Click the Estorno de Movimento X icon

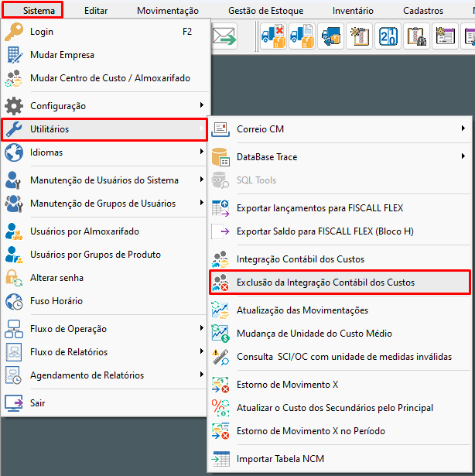pyautogui.click(x=220, y=385)
